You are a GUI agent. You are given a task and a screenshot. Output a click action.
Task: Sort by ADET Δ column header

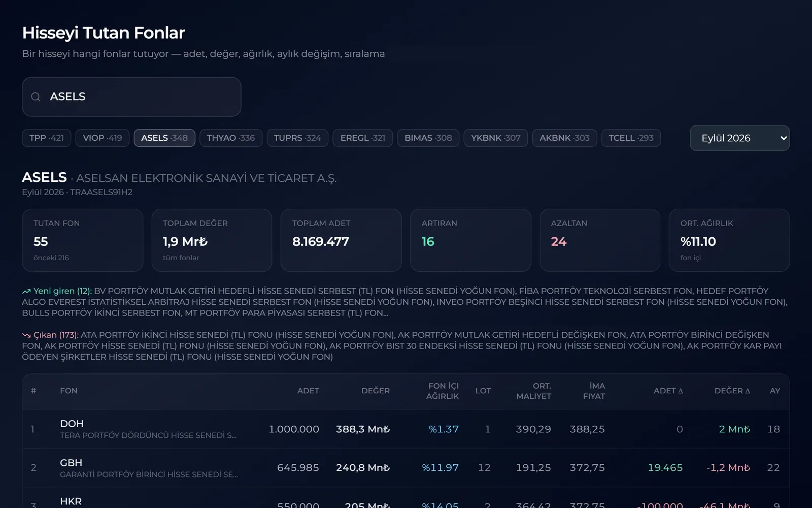tap(668, 391)
